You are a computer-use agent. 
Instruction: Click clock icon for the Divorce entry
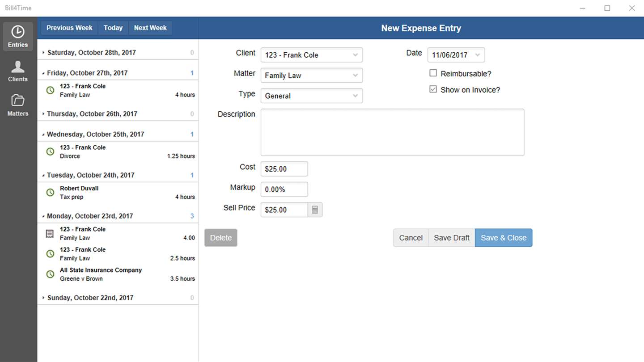(51, 152)
